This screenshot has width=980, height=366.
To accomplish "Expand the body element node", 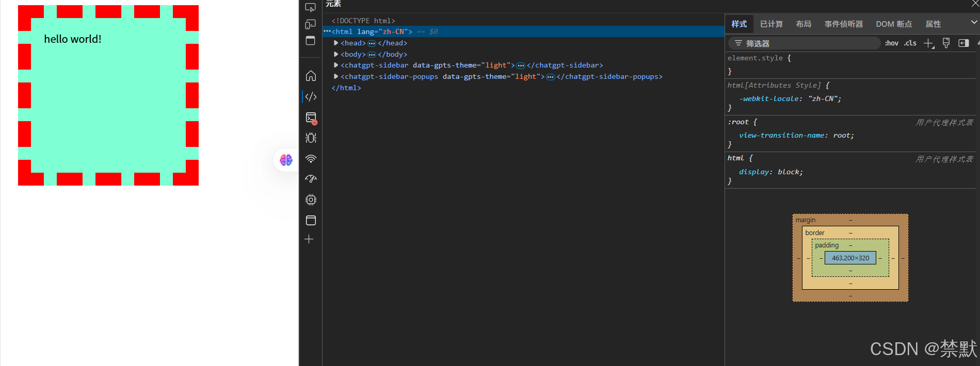I will tap(336, 54).
